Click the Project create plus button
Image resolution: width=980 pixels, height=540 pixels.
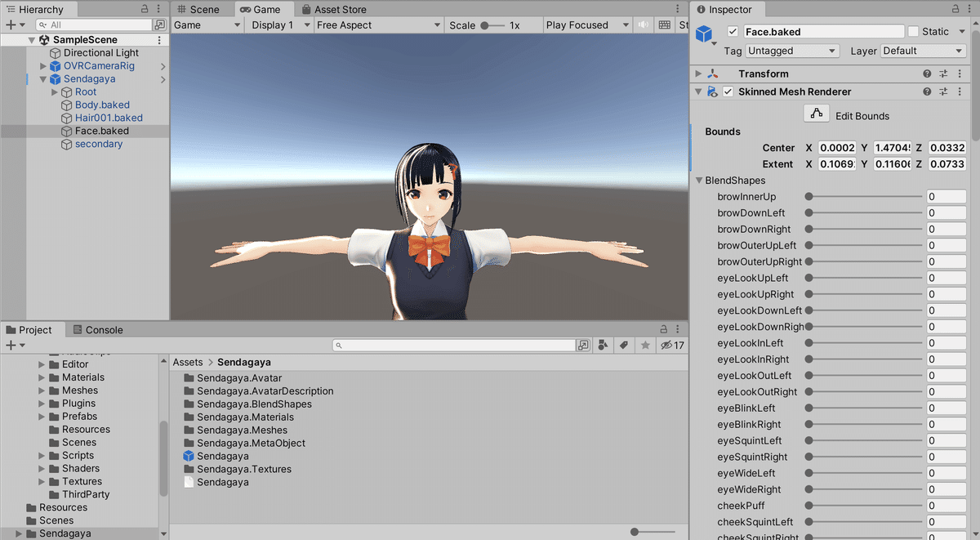point(10,346)
